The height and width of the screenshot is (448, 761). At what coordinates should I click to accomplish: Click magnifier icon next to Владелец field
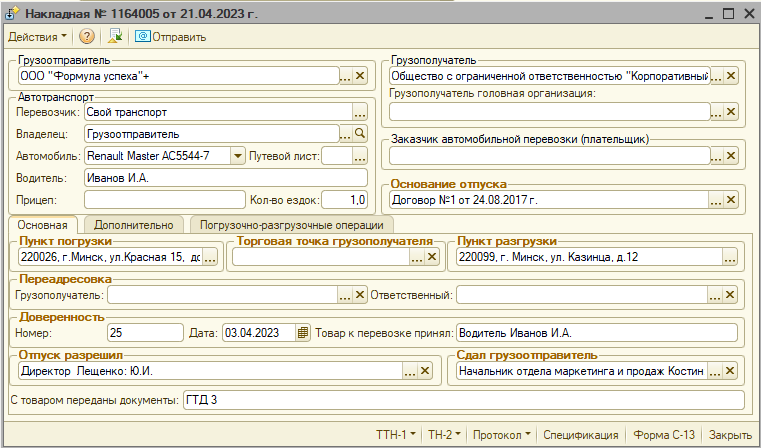click(x=361, y=132)
